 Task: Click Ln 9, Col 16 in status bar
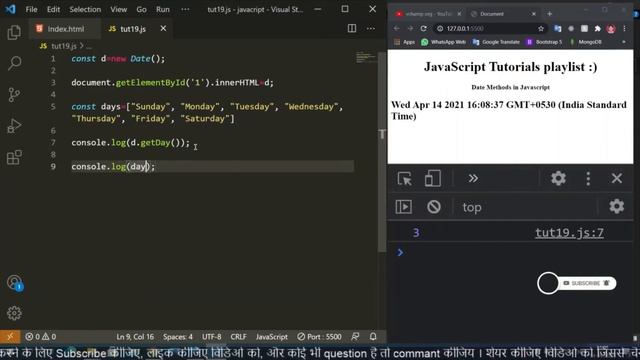(x=135, y=337)
